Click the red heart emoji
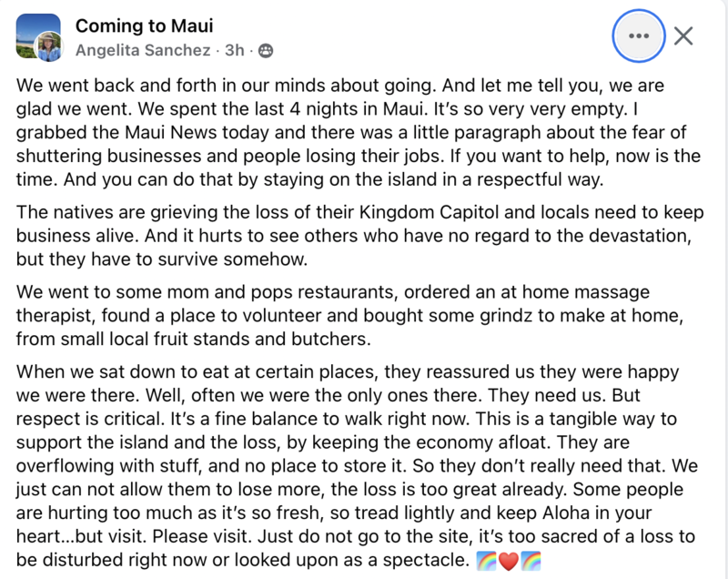This screenshot has height=579, width=728. click(509, 561)
